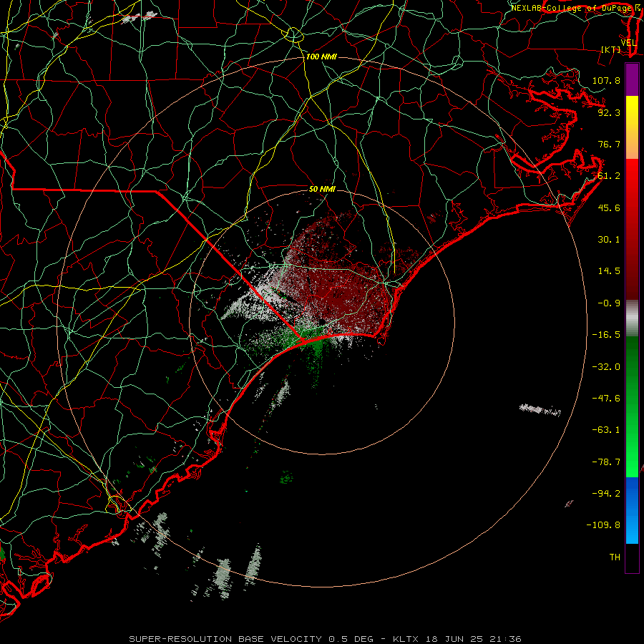644x644 pixels.
Task: Select the 61.2 value on the velocity scale
Action: point(609,176)
